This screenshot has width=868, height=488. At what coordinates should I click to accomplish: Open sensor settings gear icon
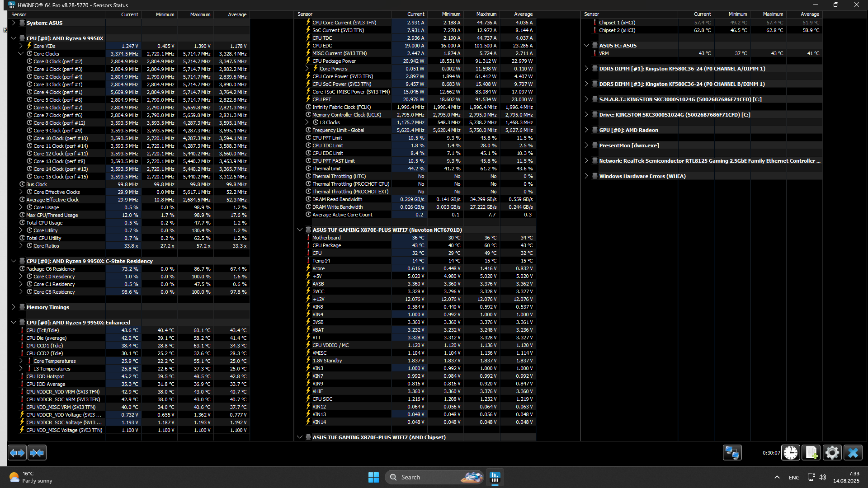[x=832, y=453]
